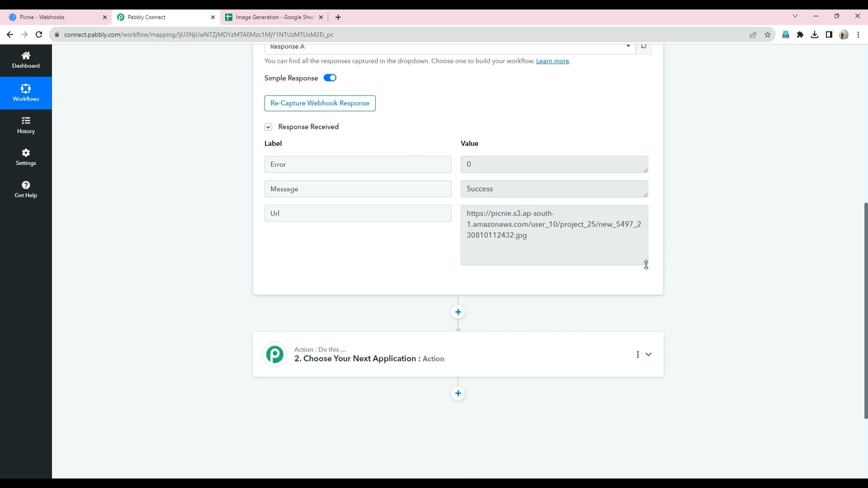Click the add step button below action
The image size is (868, 488).
[x=458, y=393]
